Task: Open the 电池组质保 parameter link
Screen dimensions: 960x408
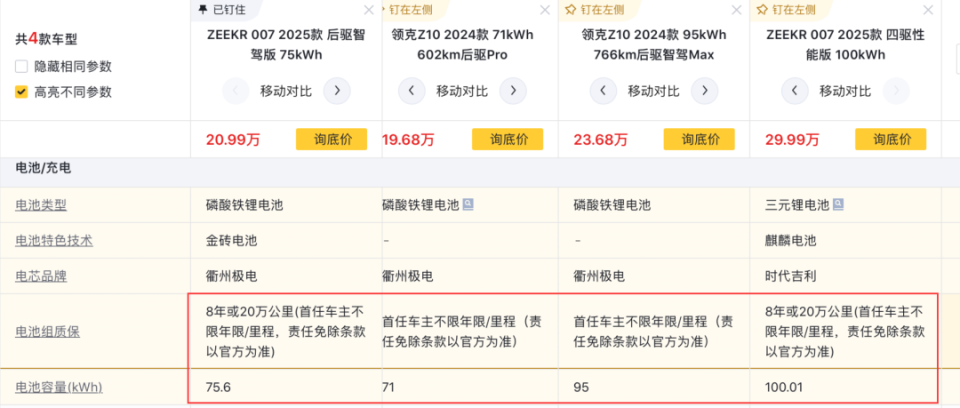Action: (x=48, y=331)
